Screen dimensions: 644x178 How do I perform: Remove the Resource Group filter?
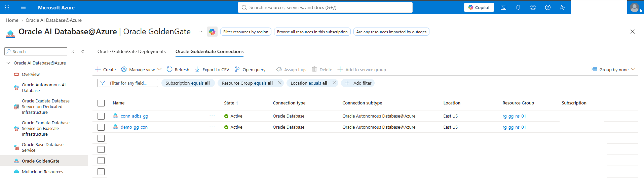pos(280,83)
